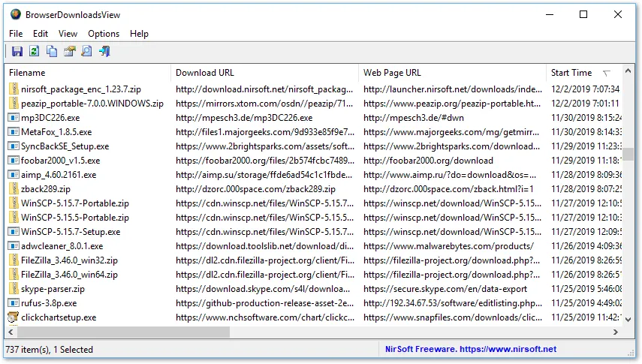The height and width of the screenshot is (364, 642).
Task: Open the File menu
Action: pos(16,34)
